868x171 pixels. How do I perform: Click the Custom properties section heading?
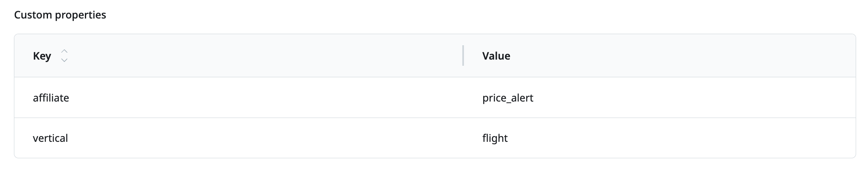point(60,15)
